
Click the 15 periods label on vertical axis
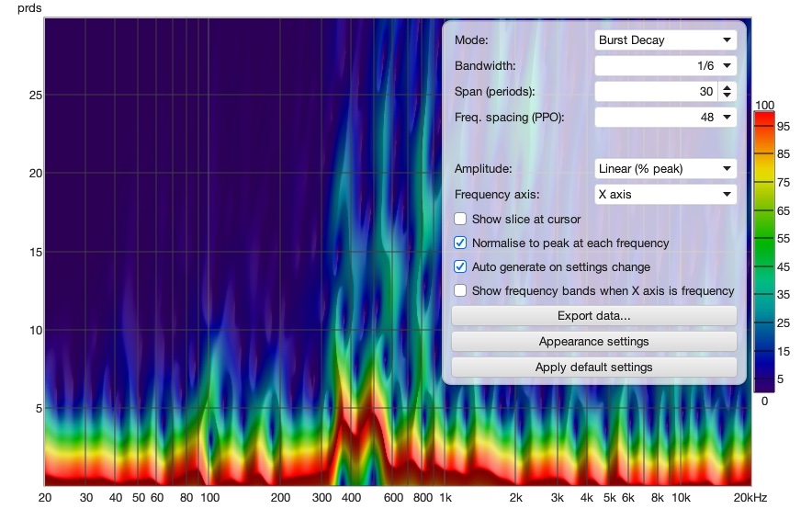click(35, 252)
